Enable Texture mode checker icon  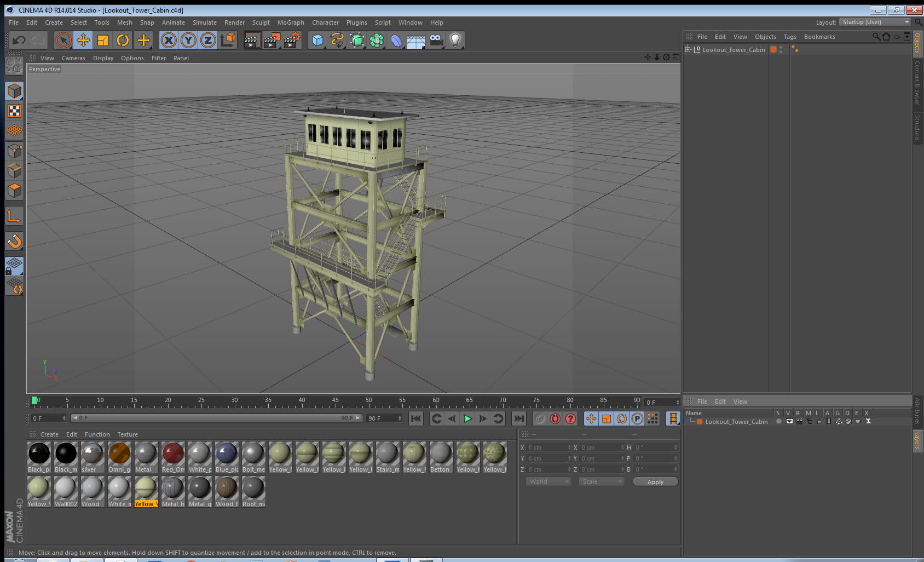click(14, 111)
